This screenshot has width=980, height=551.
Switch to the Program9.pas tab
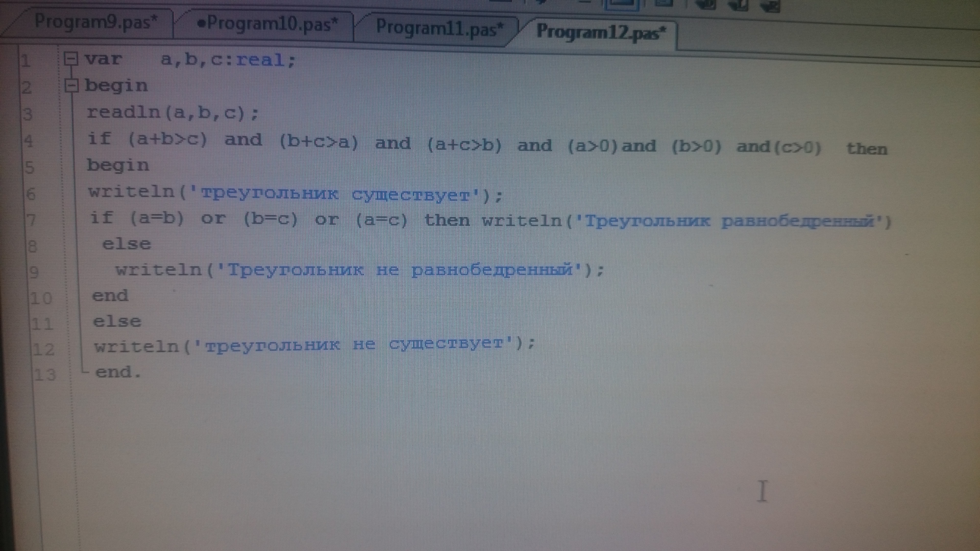(x=95, y=22)
